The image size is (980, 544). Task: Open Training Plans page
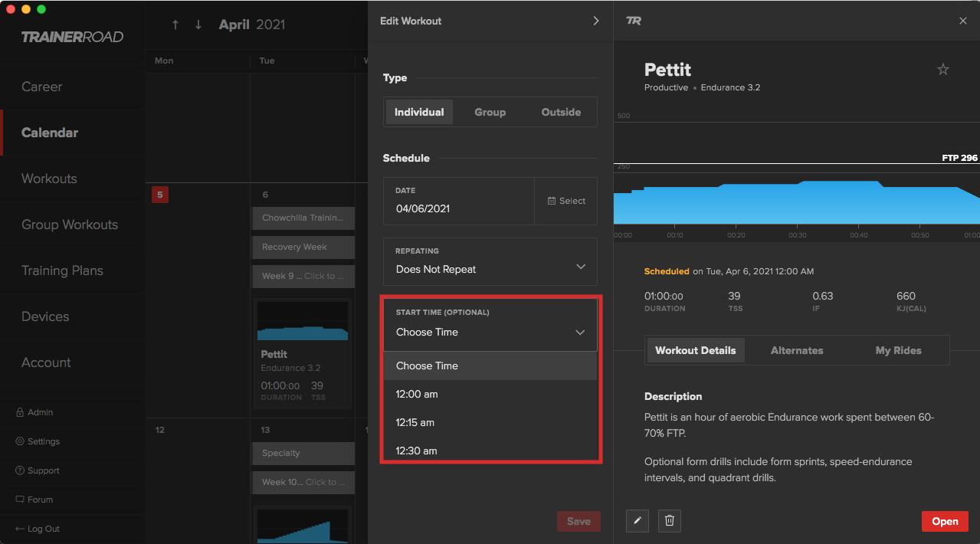pos(62,270)
